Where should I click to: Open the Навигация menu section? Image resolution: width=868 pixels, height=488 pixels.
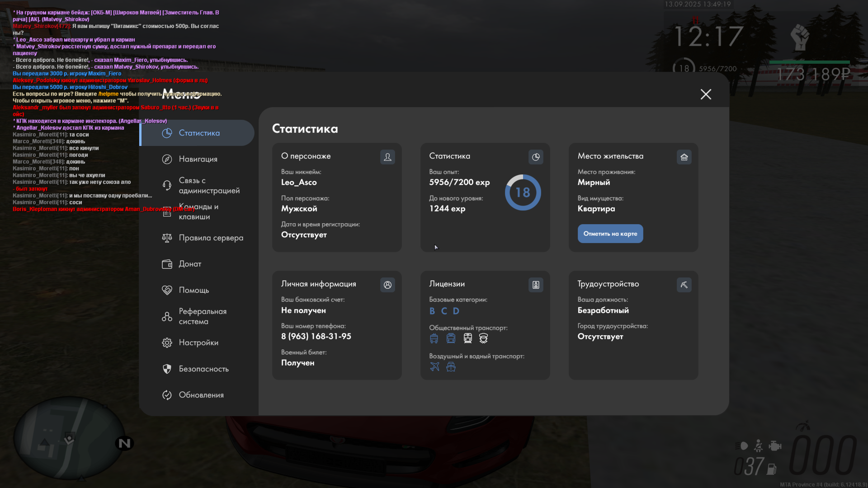(x=198, y=159)
